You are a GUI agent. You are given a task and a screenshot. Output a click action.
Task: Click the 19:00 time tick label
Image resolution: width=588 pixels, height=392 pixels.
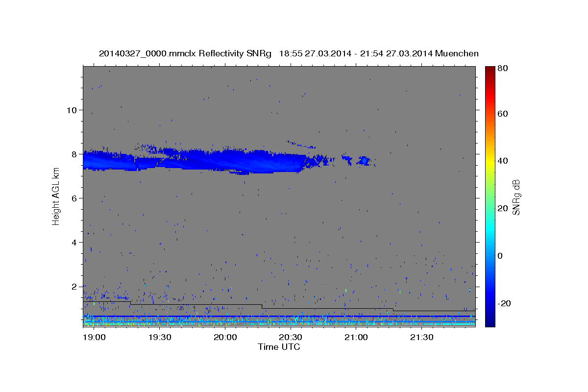pos(94,338)
